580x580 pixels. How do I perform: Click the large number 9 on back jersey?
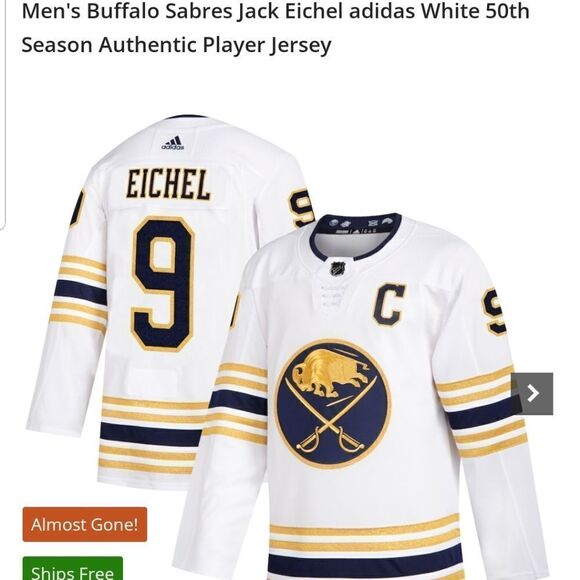pos(163,284)
